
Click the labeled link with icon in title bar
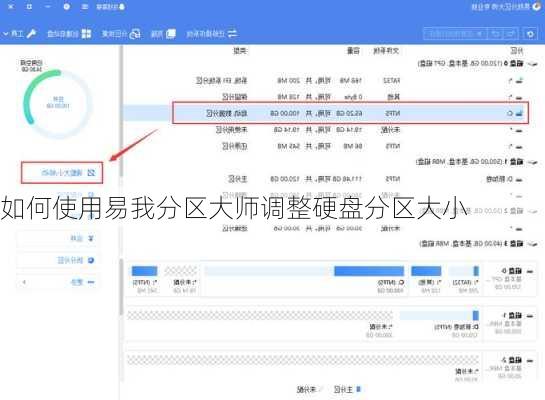click(x=111, y=7)
